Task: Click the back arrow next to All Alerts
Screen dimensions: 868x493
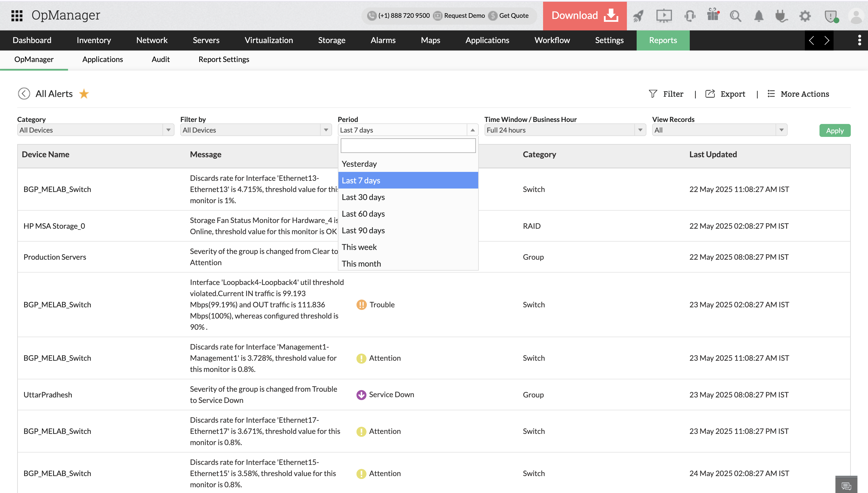Action: [24, 94]
